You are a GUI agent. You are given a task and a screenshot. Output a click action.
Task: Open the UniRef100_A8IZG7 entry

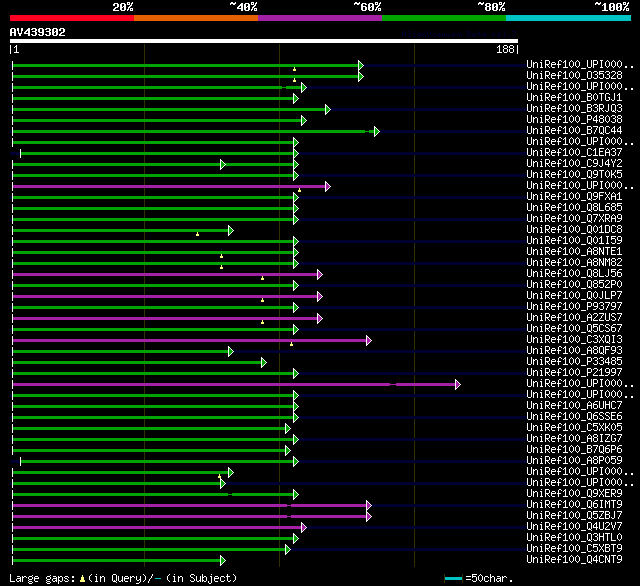point(574,439)
